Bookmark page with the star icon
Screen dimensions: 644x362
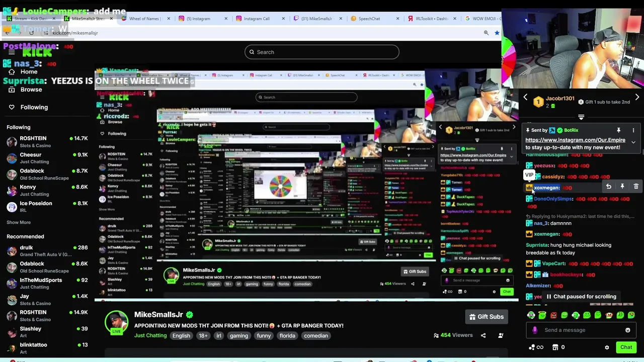(497, 33)
